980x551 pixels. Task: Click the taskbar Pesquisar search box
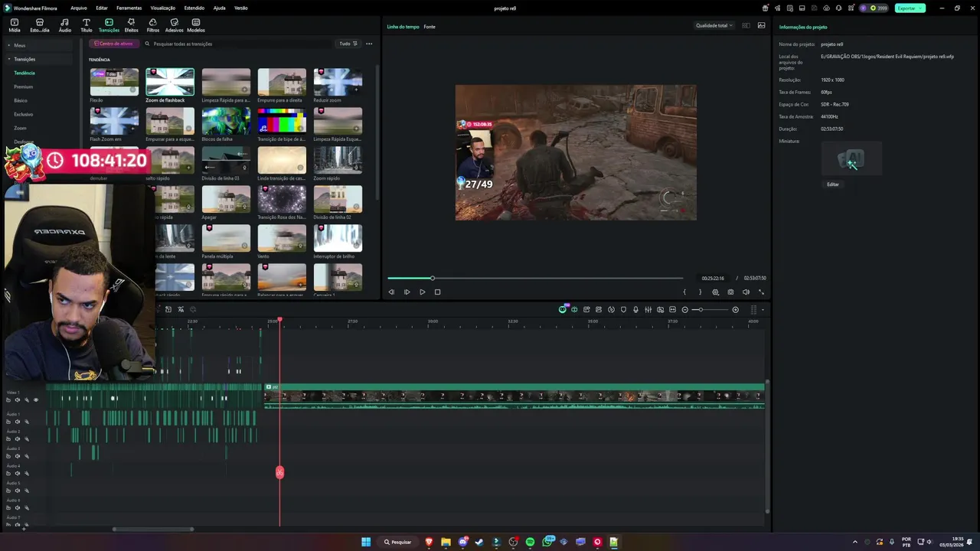point(397,542)
